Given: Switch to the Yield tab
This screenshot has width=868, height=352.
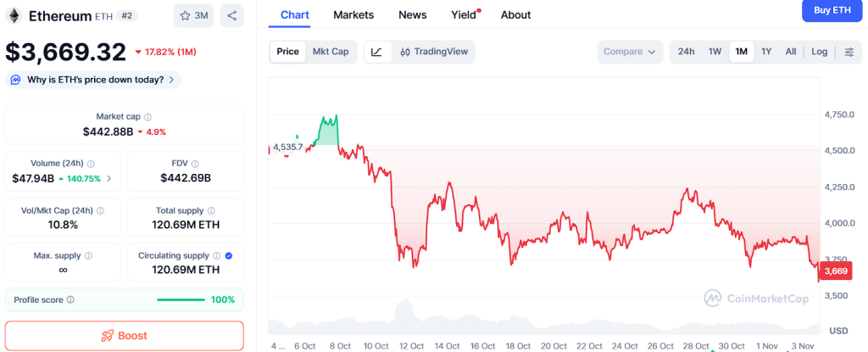Looking at the screenshot, I should [464, 14].
